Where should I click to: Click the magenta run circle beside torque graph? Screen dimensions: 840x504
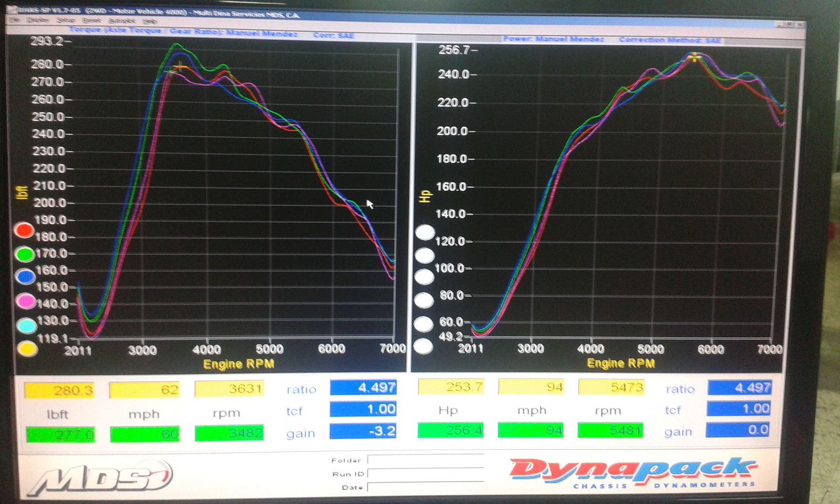pyautogui.click(x=26, y=301)
